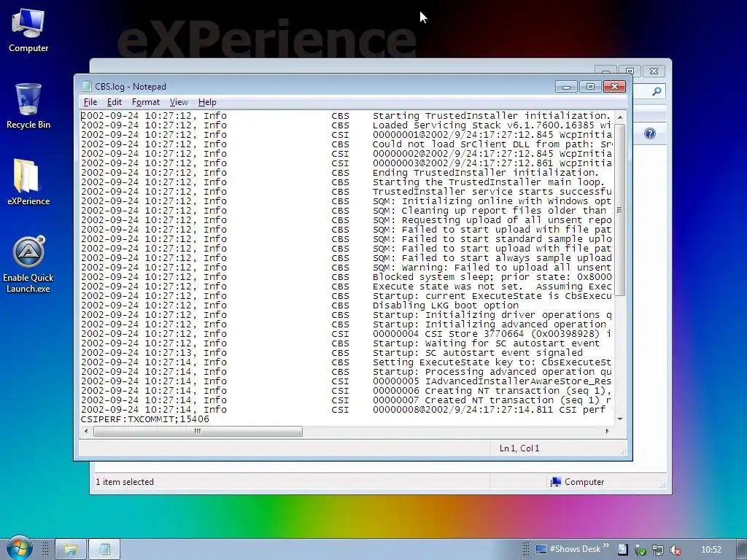Expand the quick launch overflow chevron
This screenshot has width=747, height=560.
click(606, 545)
